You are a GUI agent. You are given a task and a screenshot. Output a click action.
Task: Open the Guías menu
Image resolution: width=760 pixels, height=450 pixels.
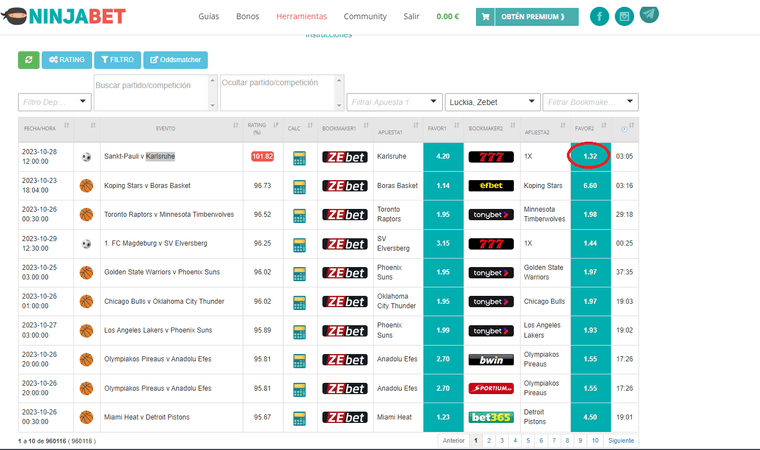click(x=208, y=16)
